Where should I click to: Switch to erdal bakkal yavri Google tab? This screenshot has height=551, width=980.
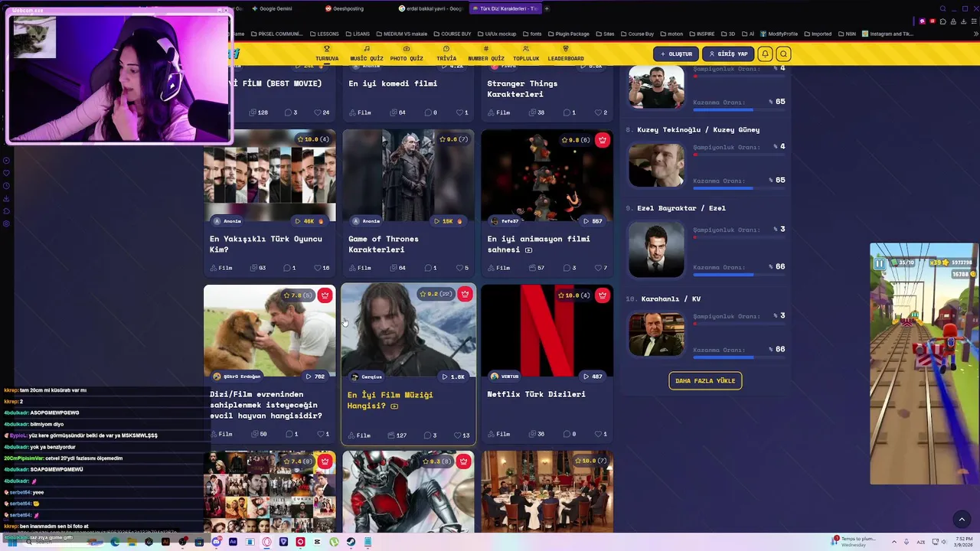pyautogui.click(x=430, y=8)
